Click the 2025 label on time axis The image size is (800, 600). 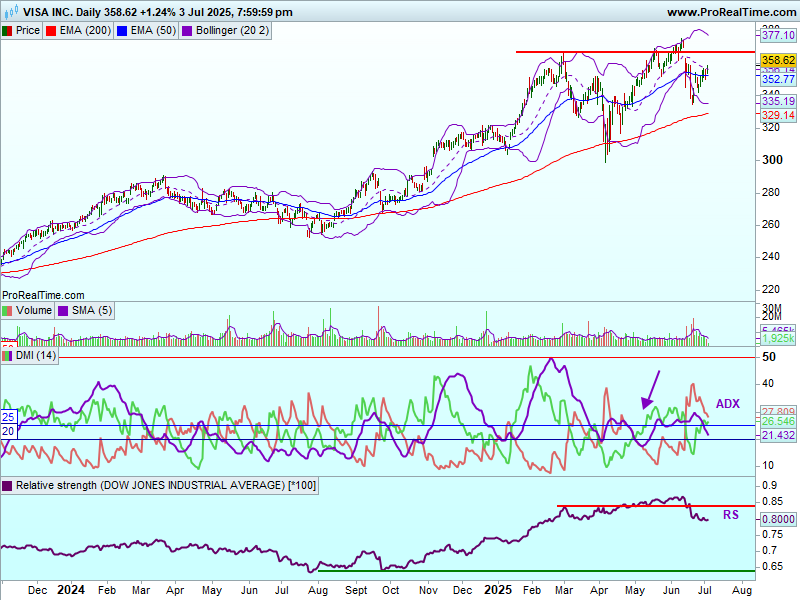click(x=497, y=590)
